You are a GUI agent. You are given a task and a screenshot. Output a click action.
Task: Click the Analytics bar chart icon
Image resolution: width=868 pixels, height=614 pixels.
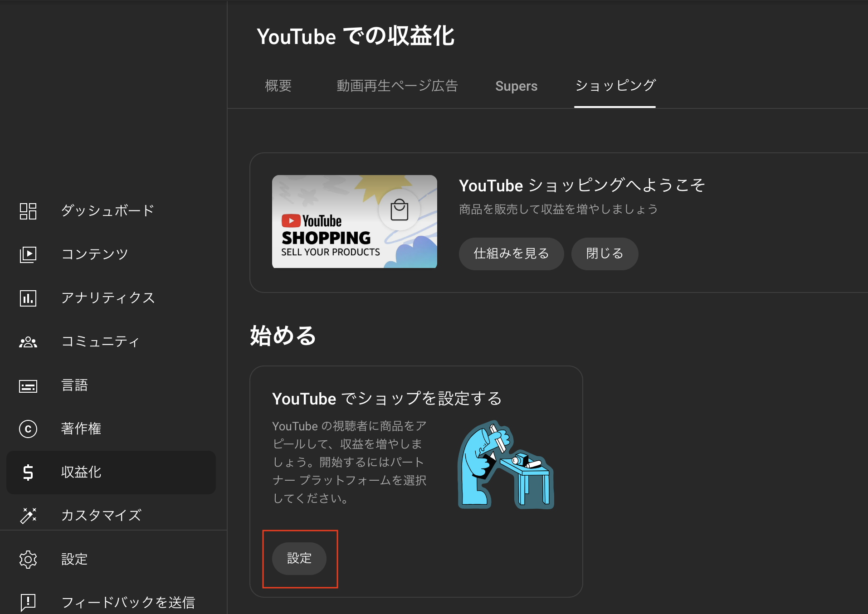coord(28,298)
